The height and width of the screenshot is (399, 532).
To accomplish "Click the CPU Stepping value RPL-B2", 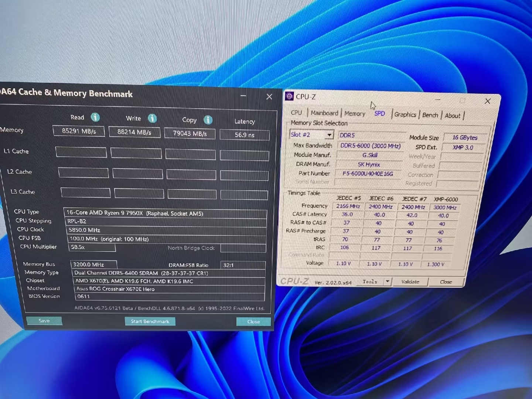I will [x=166, y=222].
